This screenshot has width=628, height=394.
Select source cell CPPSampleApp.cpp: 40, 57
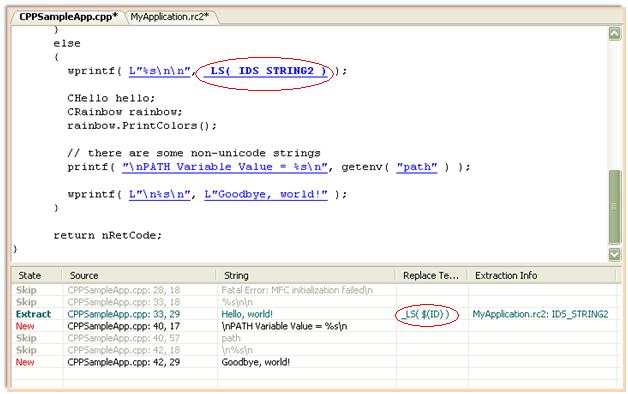tap(124, 338)
